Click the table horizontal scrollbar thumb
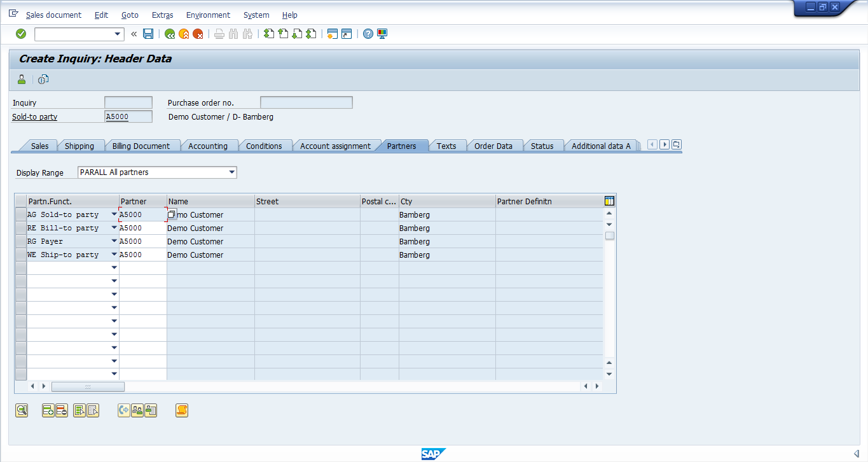 (x=88, y=386)
